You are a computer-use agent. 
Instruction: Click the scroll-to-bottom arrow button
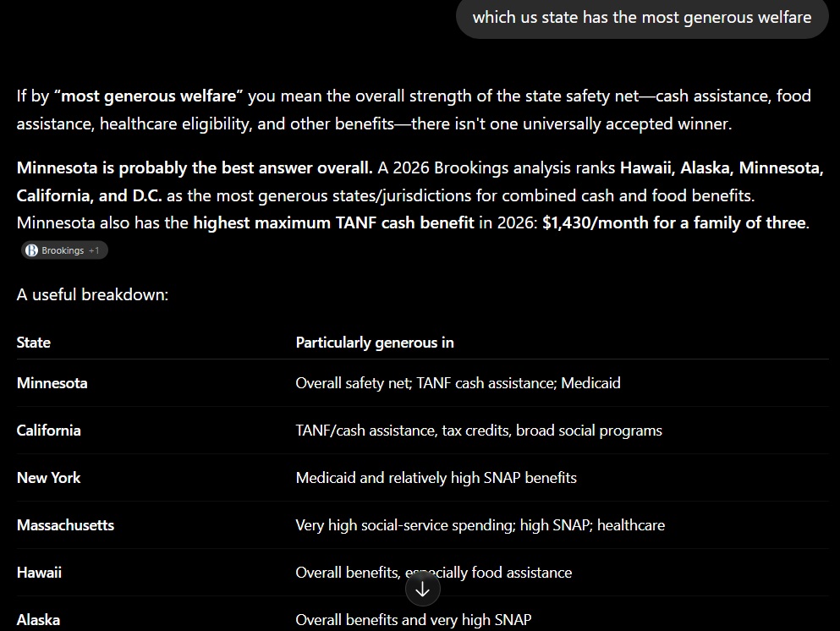423,589
